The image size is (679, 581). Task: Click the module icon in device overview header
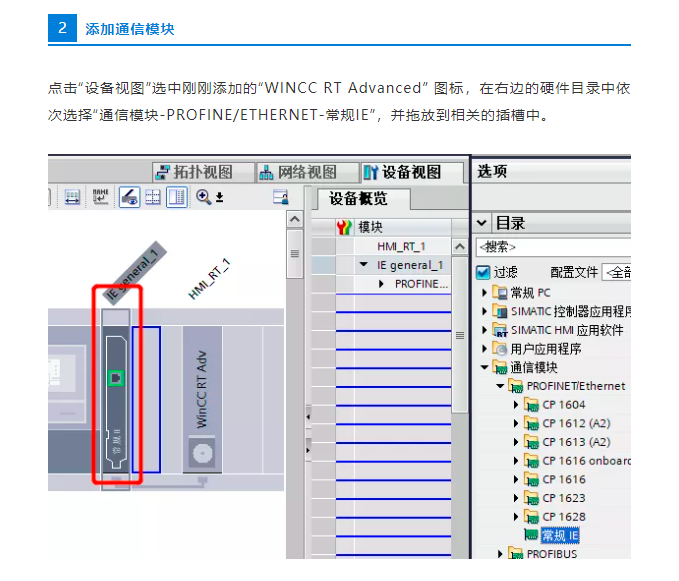tap(345, 227)
